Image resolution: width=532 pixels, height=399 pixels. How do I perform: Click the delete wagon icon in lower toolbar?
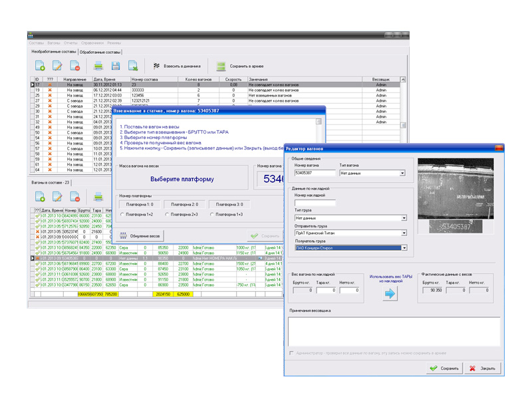75,197
